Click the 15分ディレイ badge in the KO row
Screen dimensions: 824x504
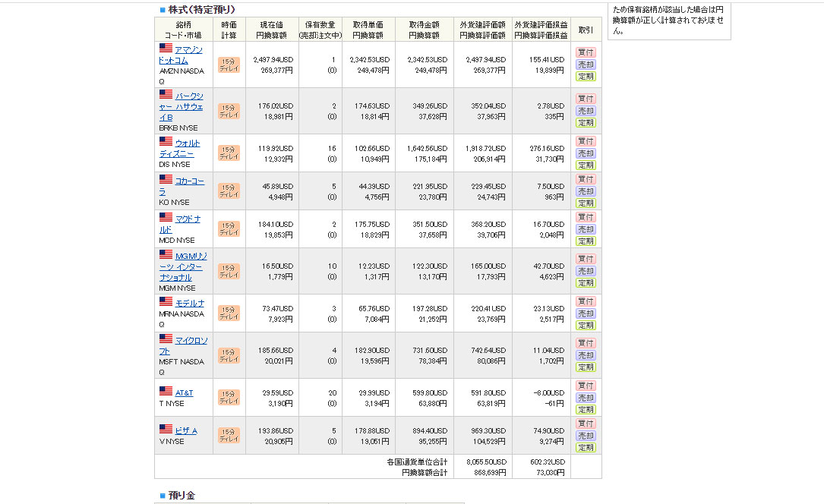[x=229, y=191]
